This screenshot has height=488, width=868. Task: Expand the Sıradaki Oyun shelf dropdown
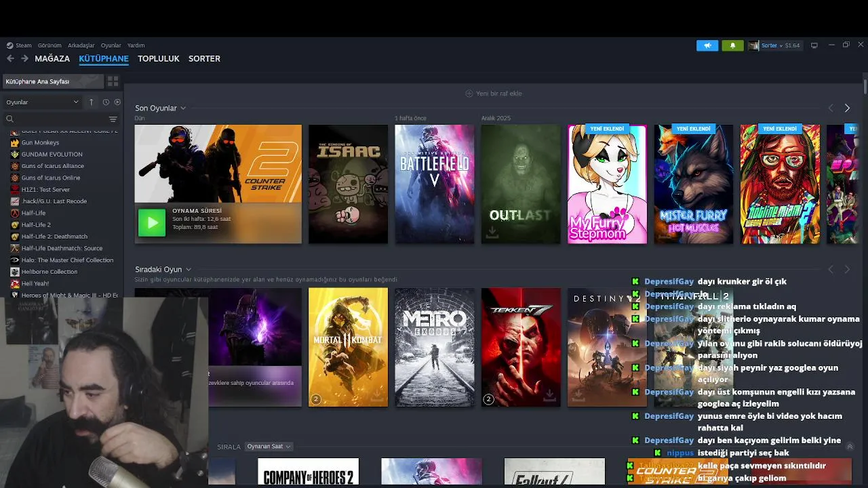(189, 270)
